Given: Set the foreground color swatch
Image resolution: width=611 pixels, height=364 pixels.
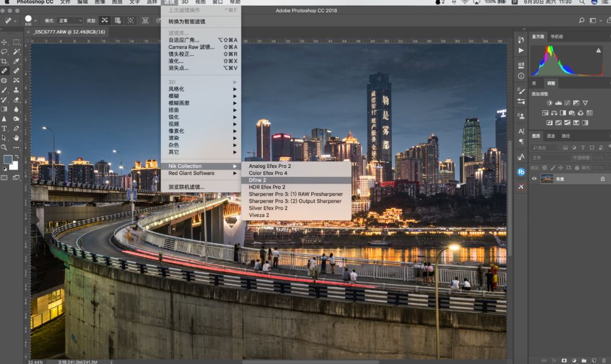Looking at the screenshot, I should tap(7, 159).
